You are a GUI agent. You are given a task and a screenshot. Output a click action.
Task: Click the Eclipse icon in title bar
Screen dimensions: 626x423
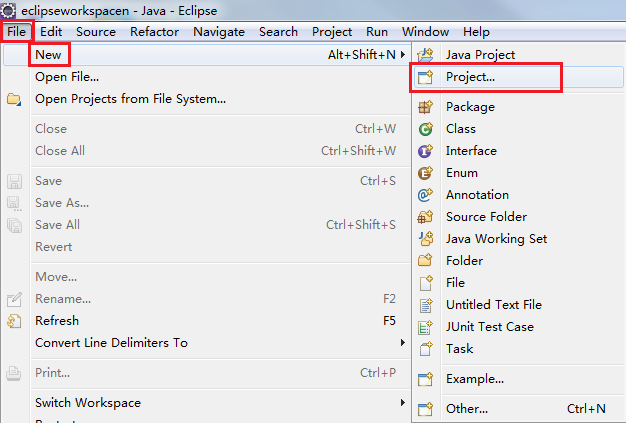coord(8,10)
